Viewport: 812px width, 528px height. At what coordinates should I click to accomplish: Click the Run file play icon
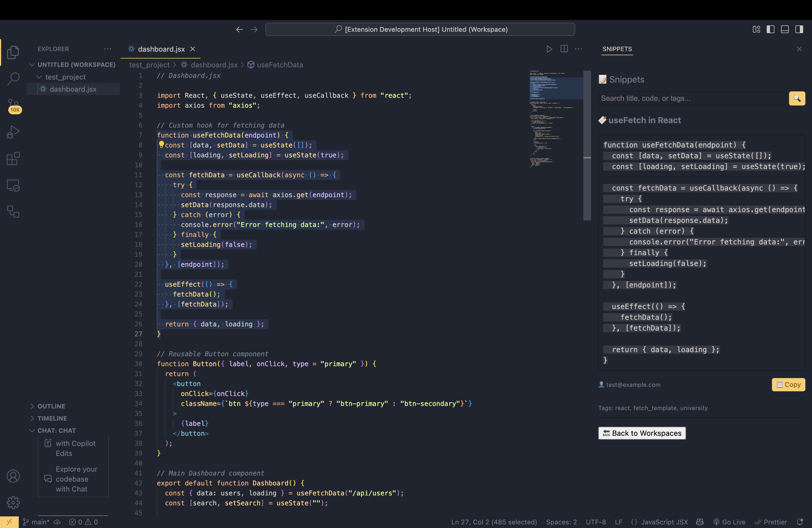click(x=549, y=49)
